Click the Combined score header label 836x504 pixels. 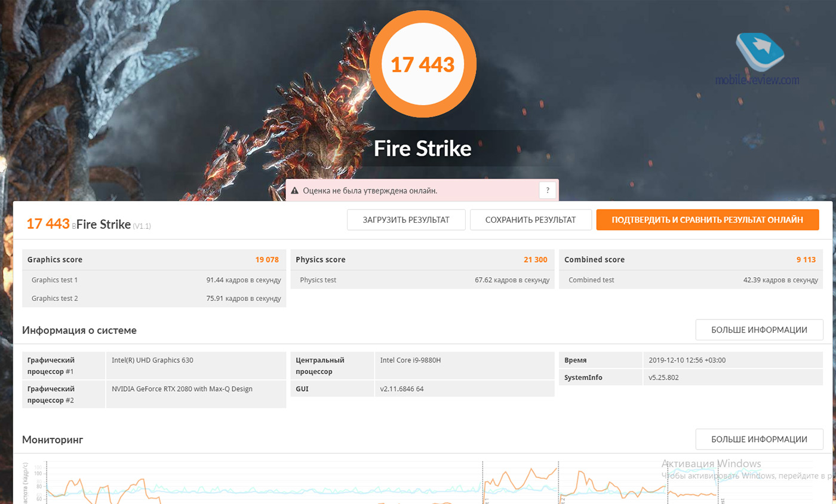tap(595, 260)
